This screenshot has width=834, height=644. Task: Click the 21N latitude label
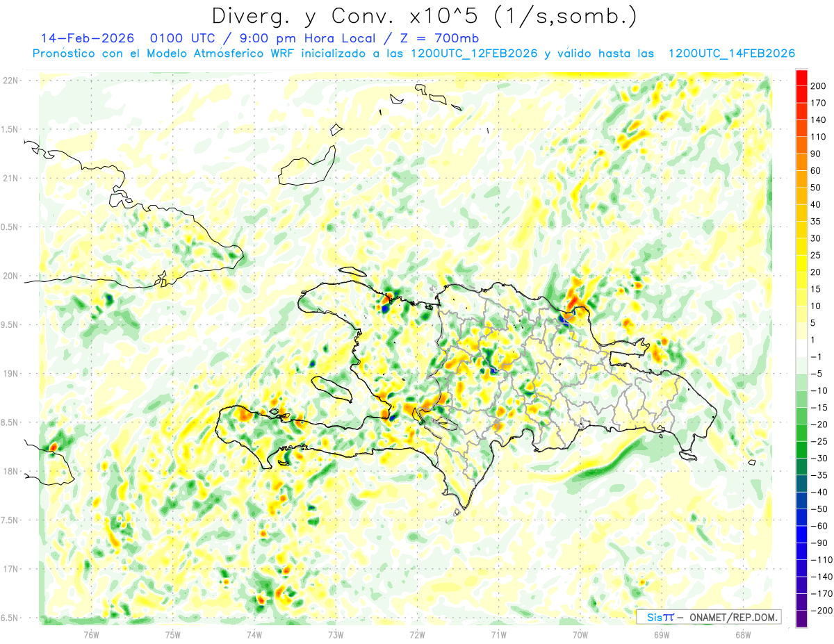click(11, 178)
